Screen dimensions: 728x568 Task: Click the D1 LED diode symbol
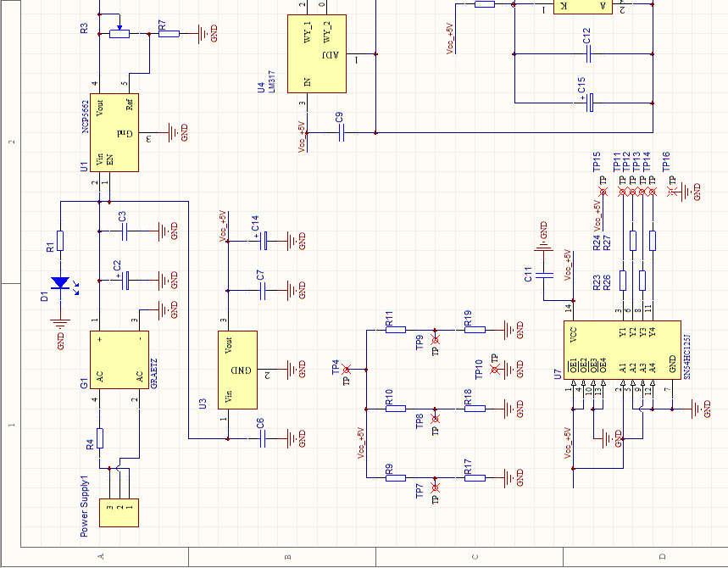60,283
